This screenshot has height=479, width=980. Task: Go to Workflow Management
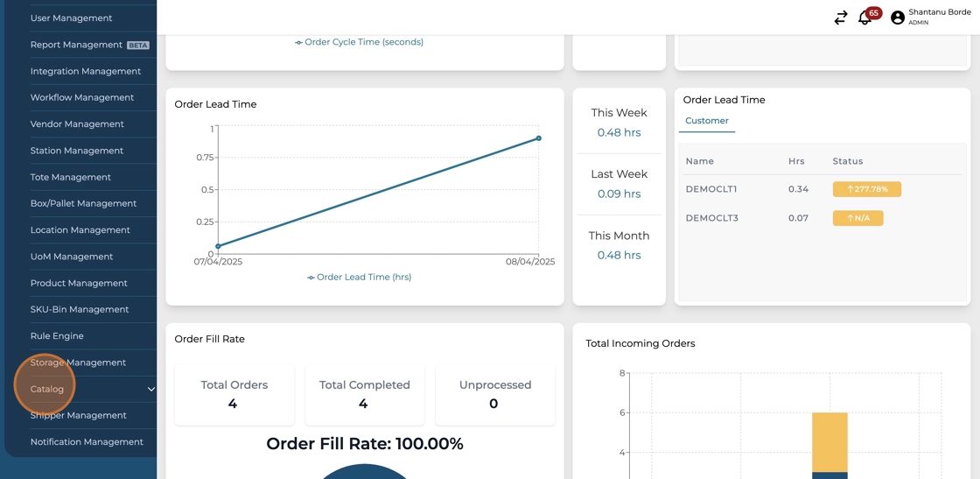[x=81, y=98]
